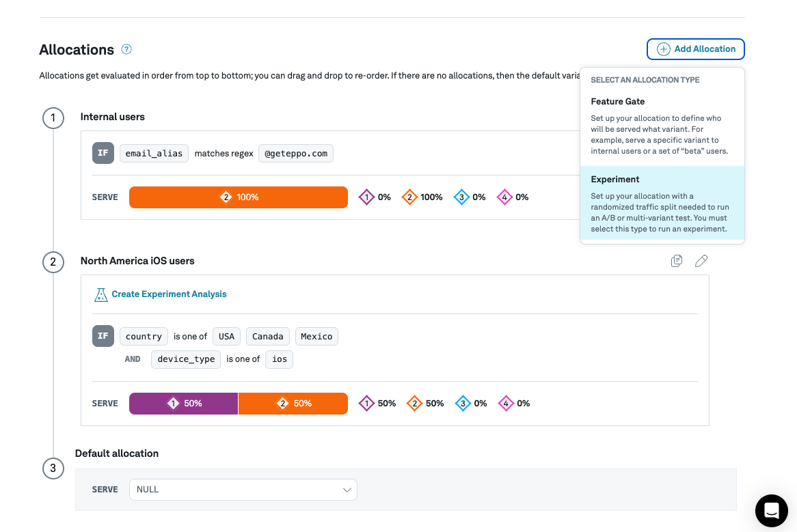Screen dimensions: 797x532
Task: Expand the default allocation NULL dropdown
Action: [x=243, y=490]
